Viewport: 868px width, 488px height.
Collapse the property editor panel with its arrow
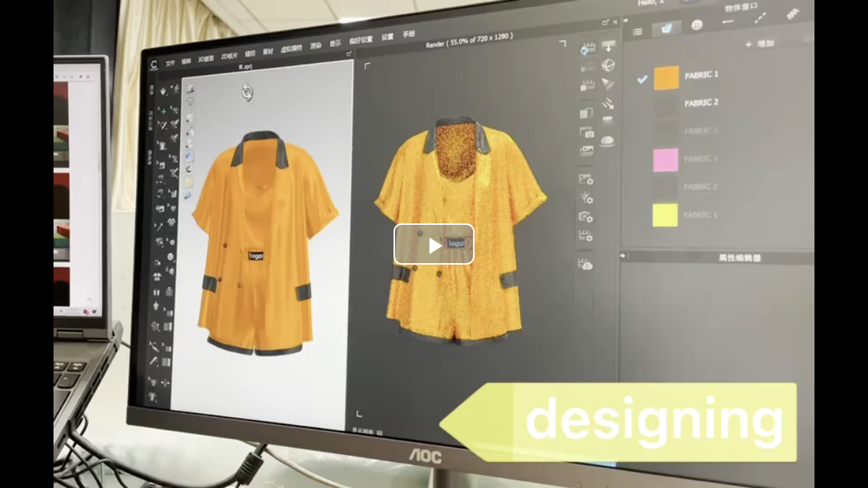click(x=624, y=256)
